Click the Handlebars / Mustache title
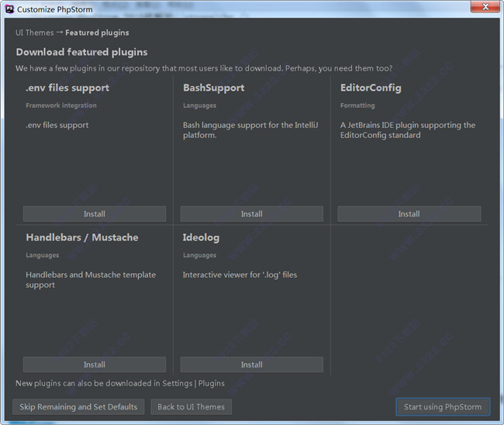 point(82,237)
